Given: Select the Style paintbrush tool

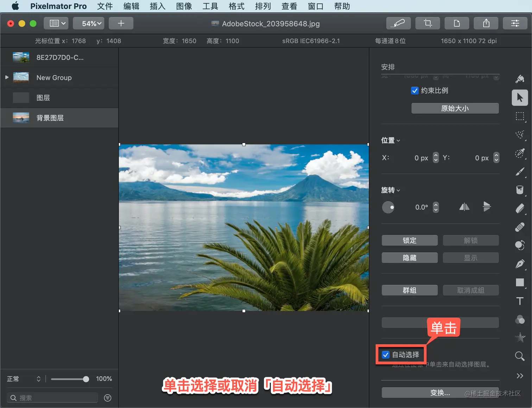Looking at the screenshot, I should point(520,79).
